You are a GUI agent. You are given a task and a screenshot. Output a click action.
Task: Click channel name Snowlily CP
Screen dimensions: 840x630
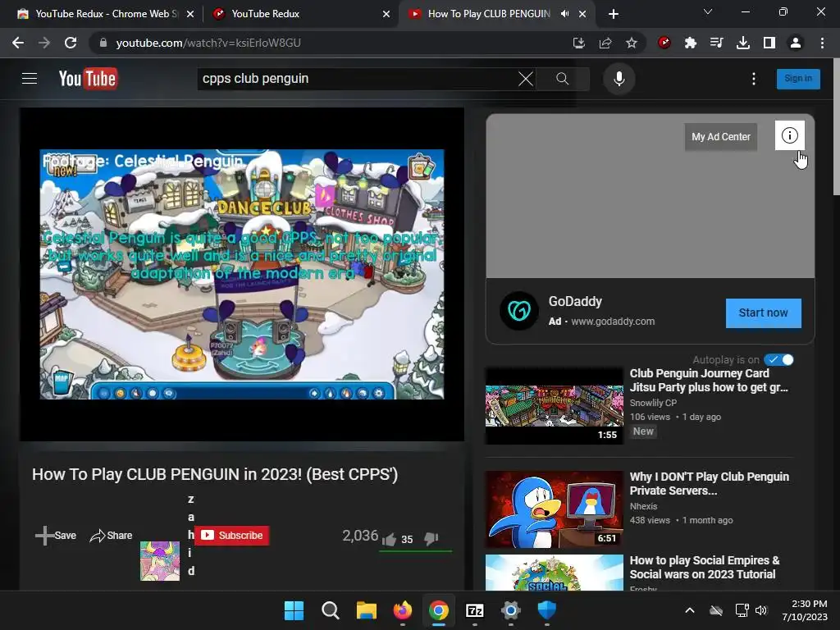pyautogui.click(x=653, y=403)
